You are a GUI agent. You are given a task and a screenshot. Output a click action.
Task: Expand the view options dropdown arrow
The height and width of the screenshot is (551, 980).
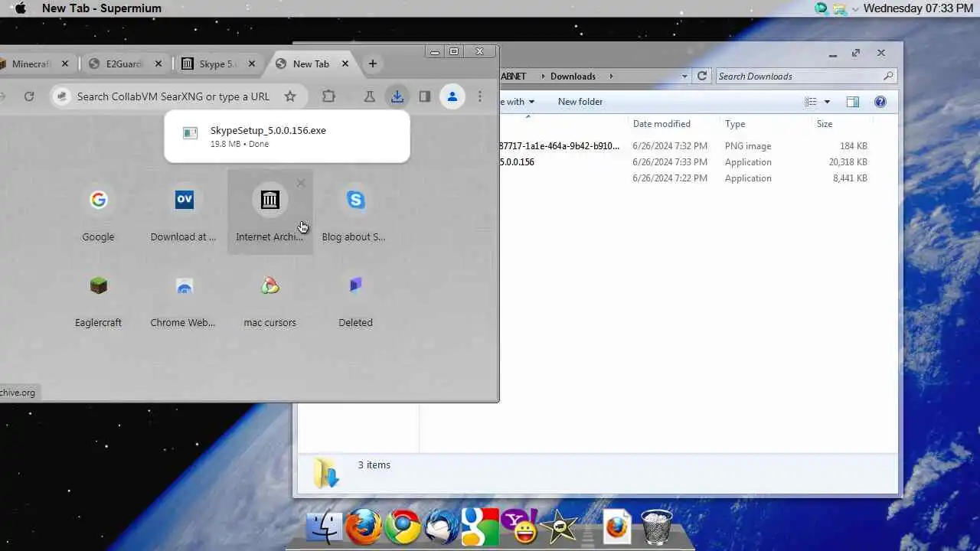point(827,102)
